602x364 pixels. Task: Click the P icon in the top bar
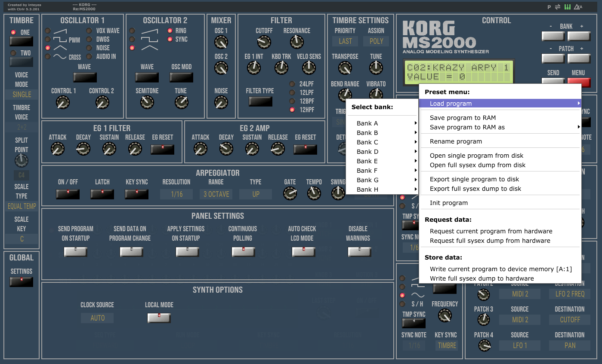point(549,7)
